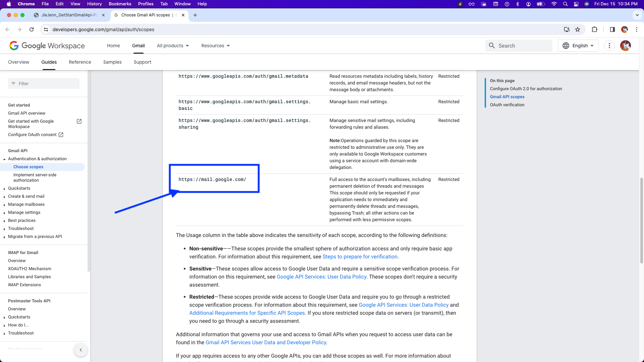
Task: Click external link icon for Get started with Google Workspace
Action: click(x=79, y=121)
